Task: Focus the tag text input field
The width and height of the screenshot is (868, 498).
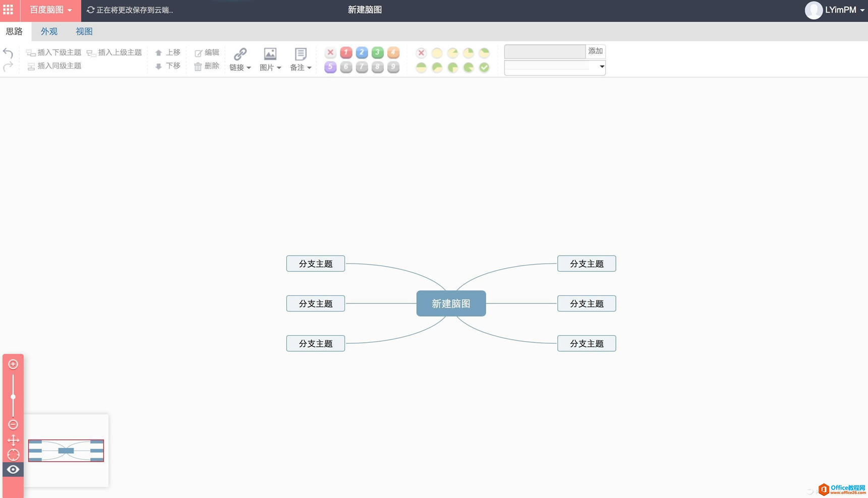Action: pyautogui.click(x=545, y=51)
